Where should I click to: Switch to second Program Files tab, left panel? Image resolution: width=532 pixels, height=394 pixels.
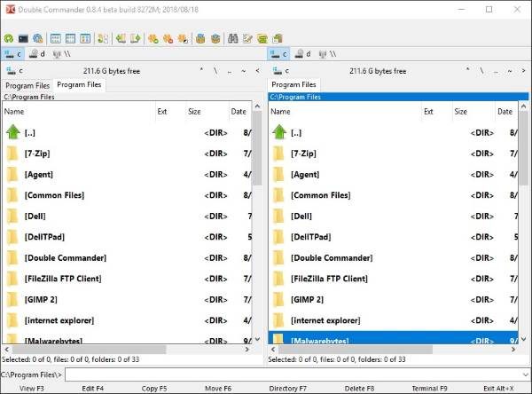pyautogui.click(x=79, y=84)
